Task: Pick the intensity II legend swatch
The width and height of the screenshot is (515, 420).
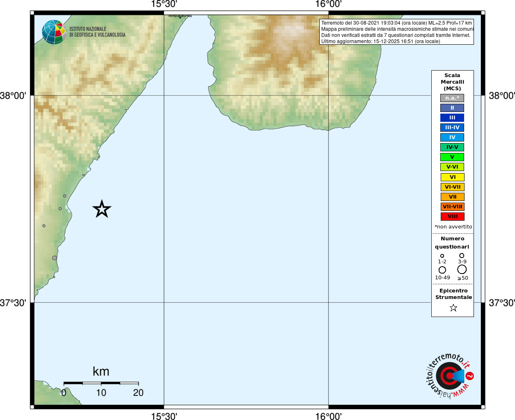Action: pos(452,108)
